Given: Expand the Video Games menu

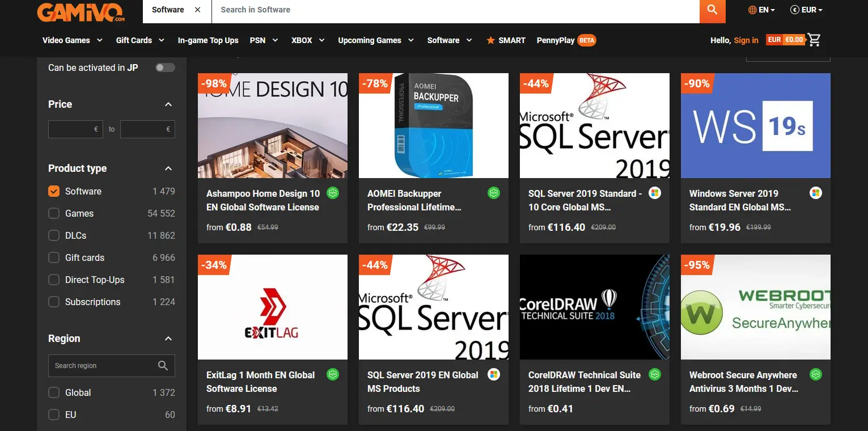Looking at the screenshot, I should pyautogui.click(x=73, y=40).
